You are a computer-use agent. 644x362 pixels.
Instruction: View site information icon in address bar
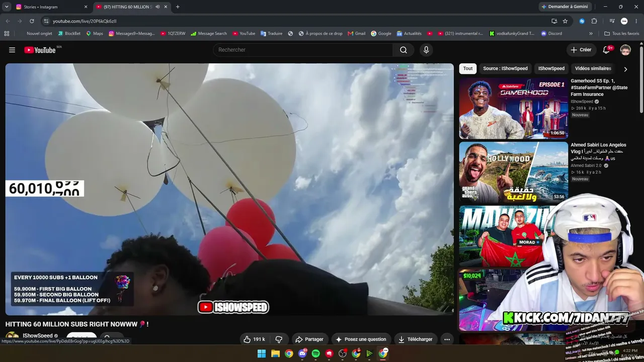point(46,21)
